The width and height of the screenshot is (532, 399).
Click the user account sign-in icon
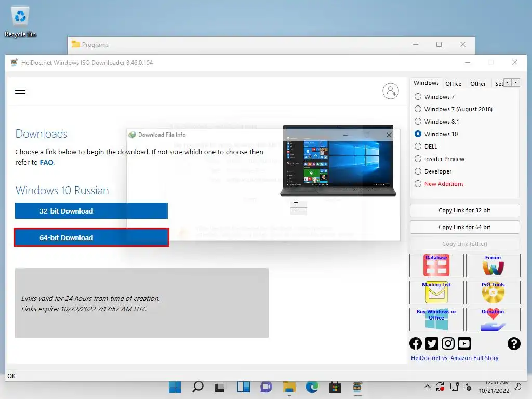[391, 91]
